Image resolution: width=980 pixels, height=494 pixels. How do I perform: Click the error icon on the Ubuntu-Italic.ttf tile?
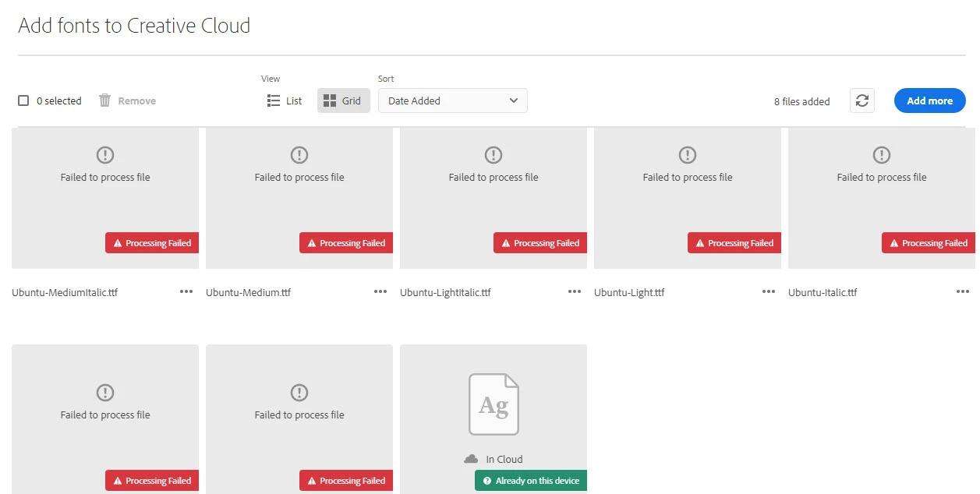(x=882, y=155)
